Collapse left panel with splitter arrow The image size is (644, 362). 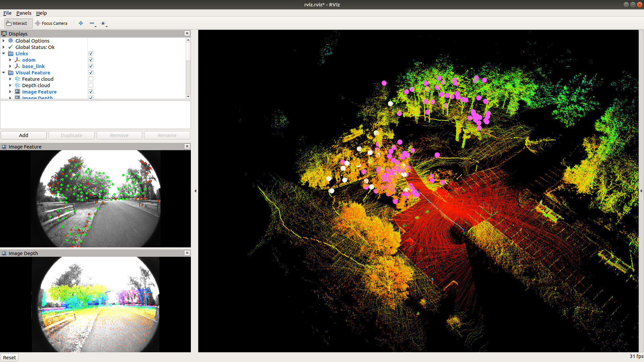(195, 191)
